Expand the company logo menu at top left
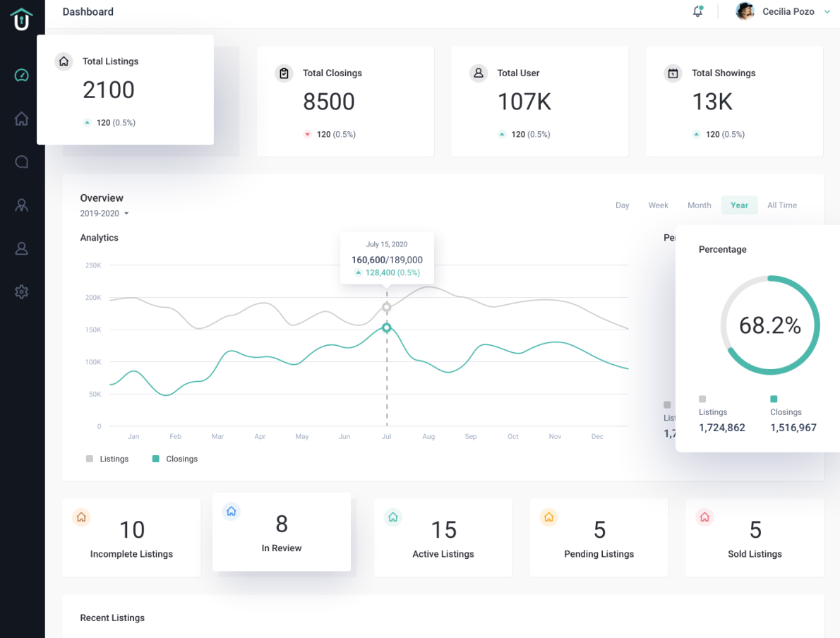 pos(21,19)
